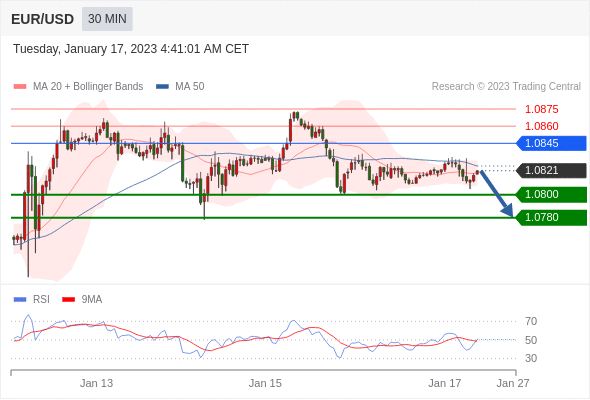Toggle the MA 50 legend swatch

(x=162, y=87)
